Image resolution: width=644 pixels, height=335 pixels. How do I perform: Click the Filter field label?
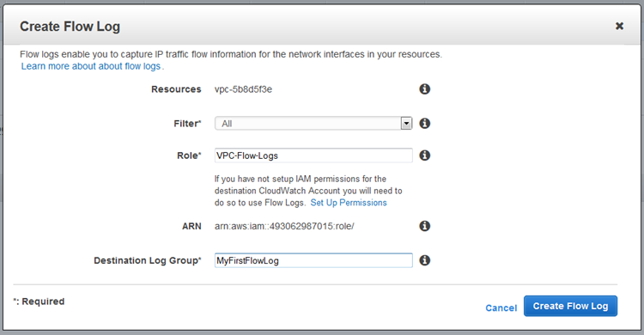click(x=187, y=124)
